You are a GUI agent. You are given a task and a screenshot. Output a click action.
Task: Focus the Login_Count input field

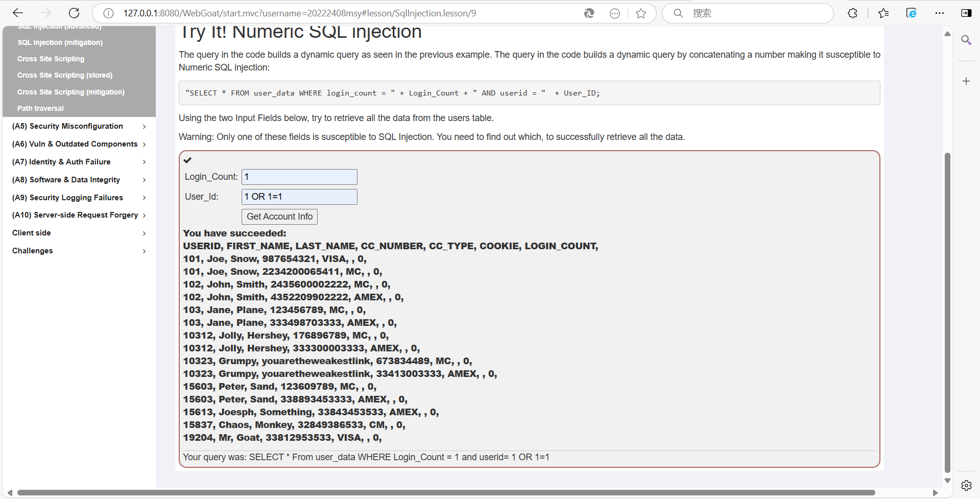point(299,177)
